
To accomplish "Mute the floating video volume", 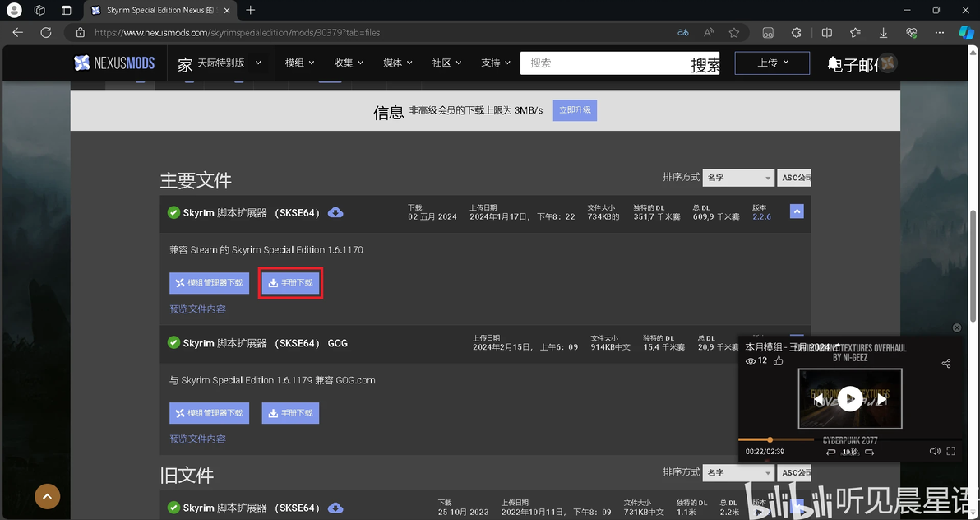I will tap(935, 451).
